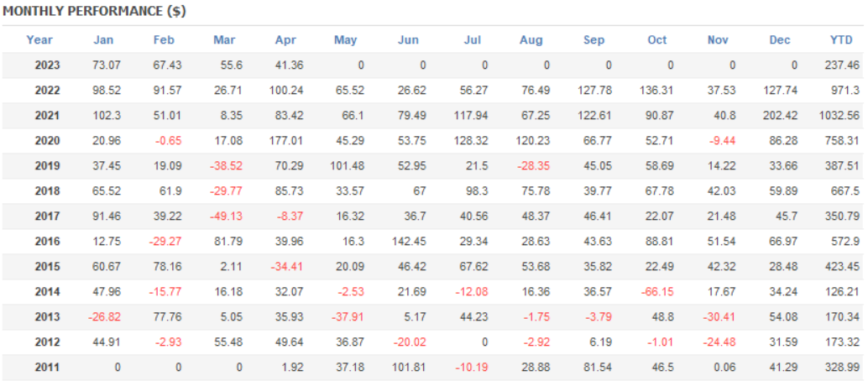The image size is (868, 381).
Task: Select the 202.42 December 2021 cell
Action: pos(782,115)
